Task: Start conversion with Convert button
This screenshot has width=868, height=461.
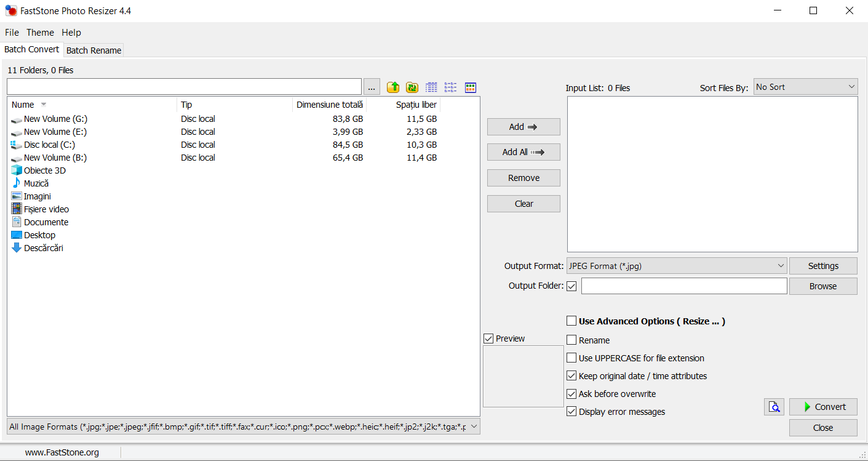Action: tap(823, 407)
